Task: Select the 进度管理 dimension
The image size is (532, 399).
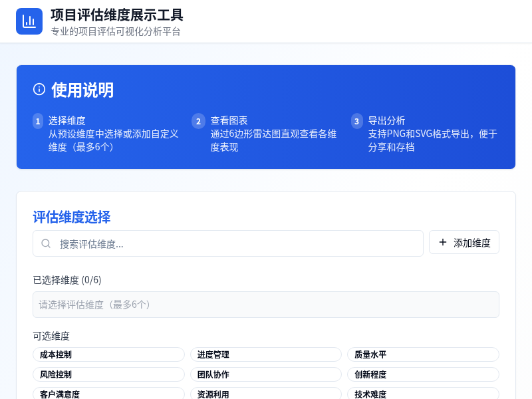Action: [266, 354]
